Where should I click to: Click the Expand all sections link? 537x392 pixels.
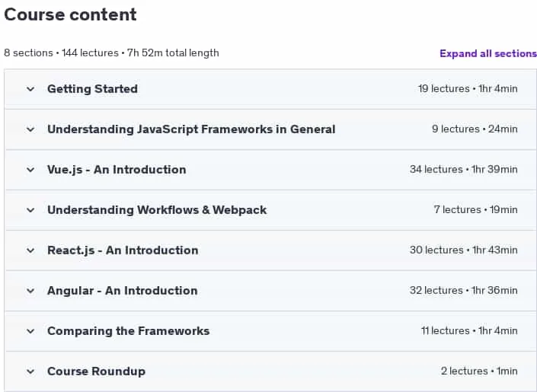(488, 53)
